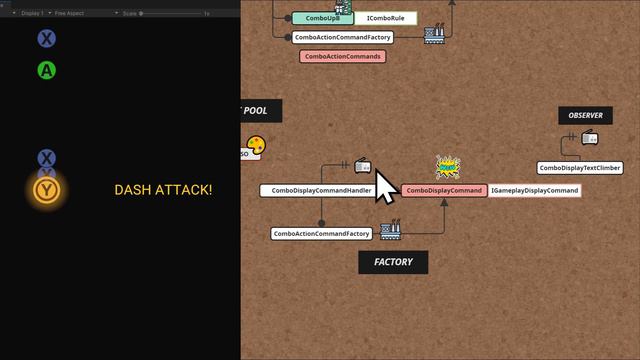The height and width of the screenshot is (360, 640).
Task: Adjust the Scale slider handle
Action: 141,13
